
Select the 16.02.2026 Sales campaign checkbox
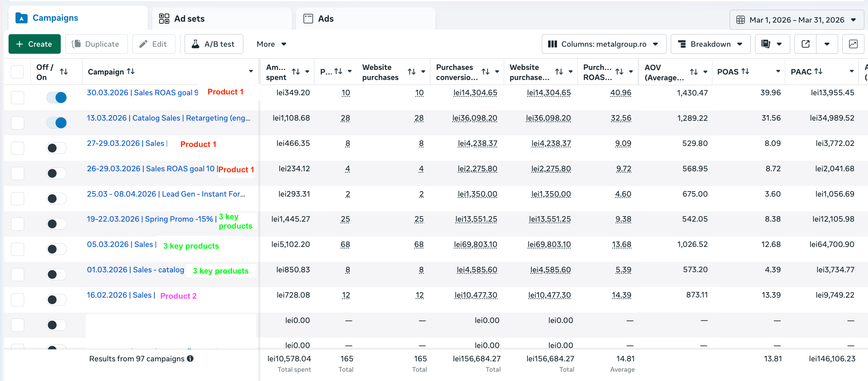coord(17,300)
